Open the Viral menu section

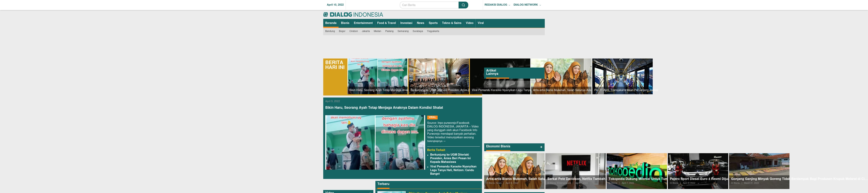point(481,23)
